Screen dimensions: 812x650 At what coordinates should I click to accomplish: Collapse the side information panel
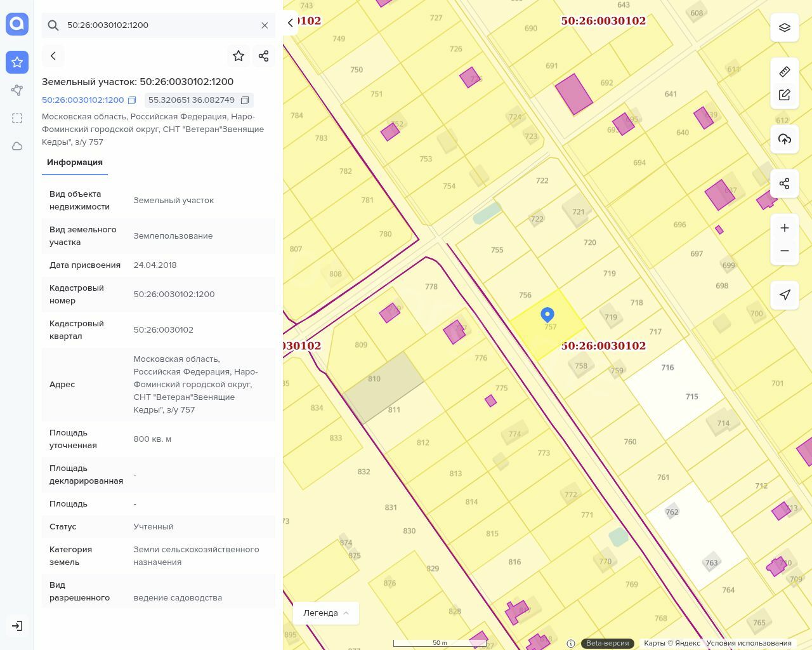[x=291, y=23]
